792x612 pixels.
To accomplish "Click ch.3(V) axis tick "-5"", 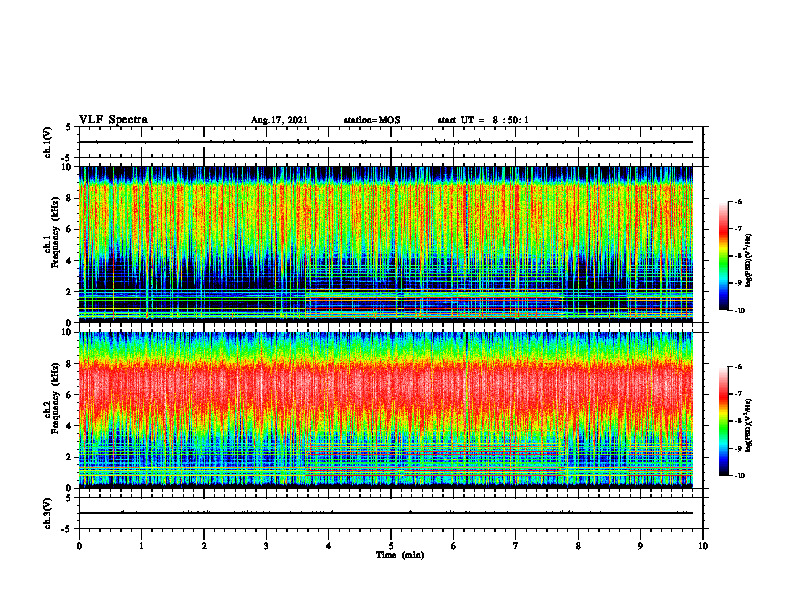I will (x=67, y=529).
